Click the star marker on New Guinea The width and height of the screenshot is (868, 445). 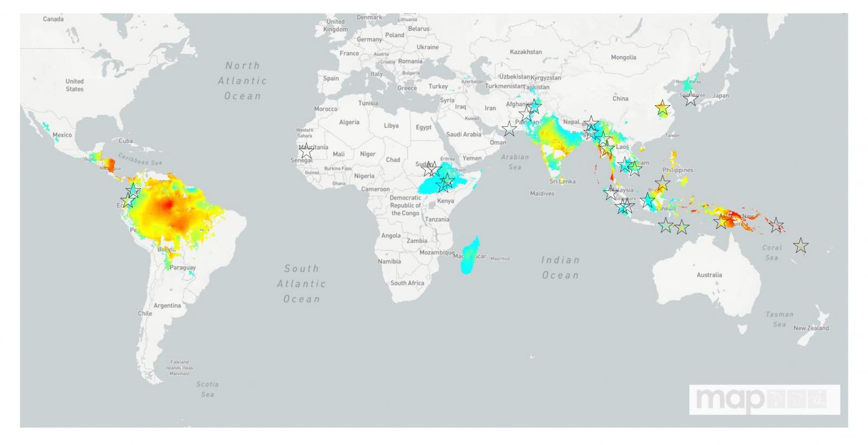721,221
